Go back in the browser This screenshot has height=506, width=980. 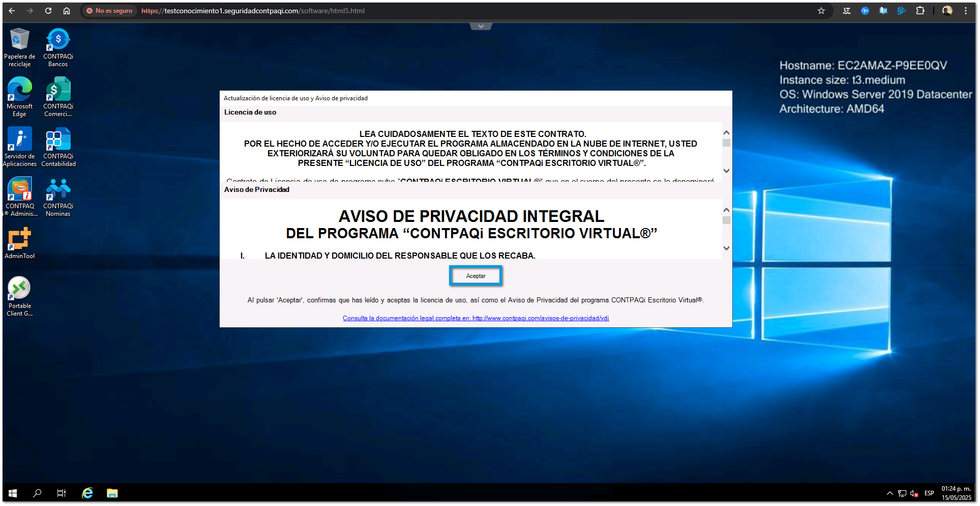(12, 11)
